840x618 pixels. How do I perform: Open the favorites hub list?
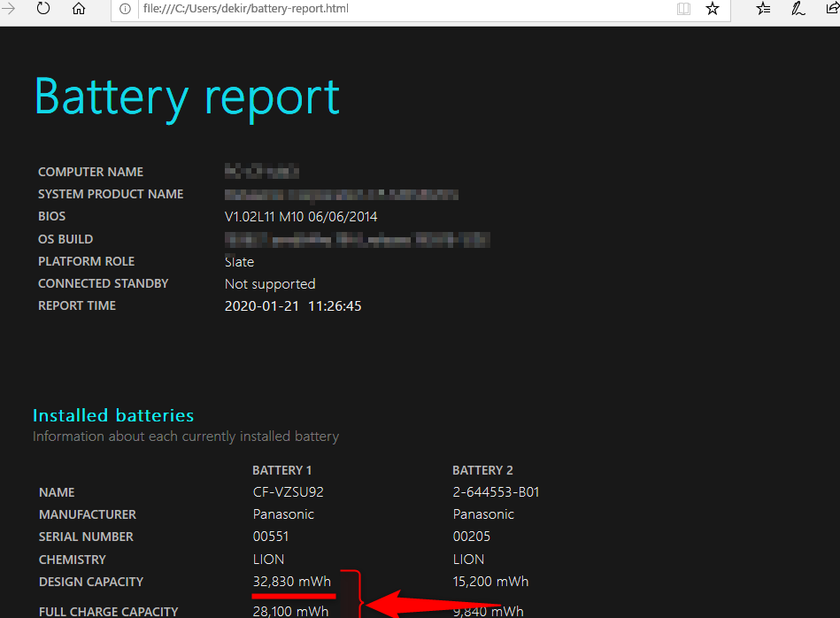tap(764, 9)
